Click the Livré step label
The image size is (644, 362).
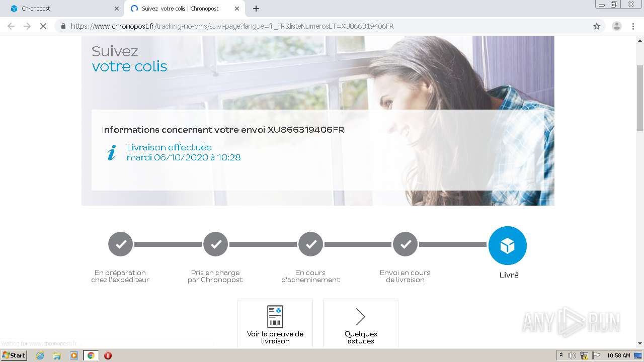(x=509, y=275)
